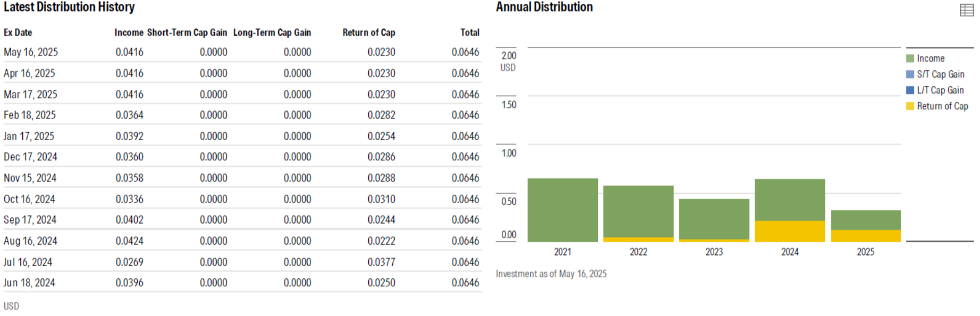This screenshot has height=316, width=980.
Task: Click the 2022 green income bar
Action: [x=638, y=211]
